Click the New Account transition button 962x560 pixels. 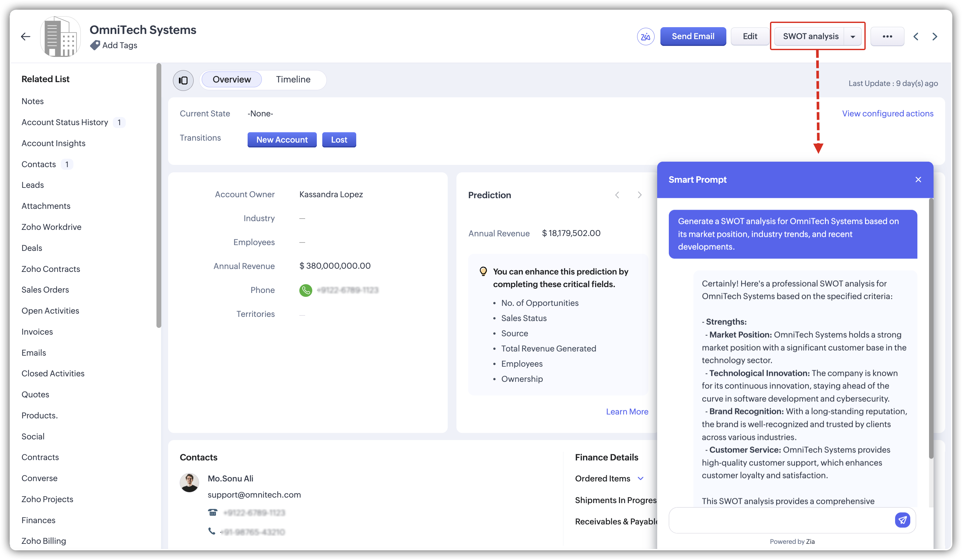point(282,140)
